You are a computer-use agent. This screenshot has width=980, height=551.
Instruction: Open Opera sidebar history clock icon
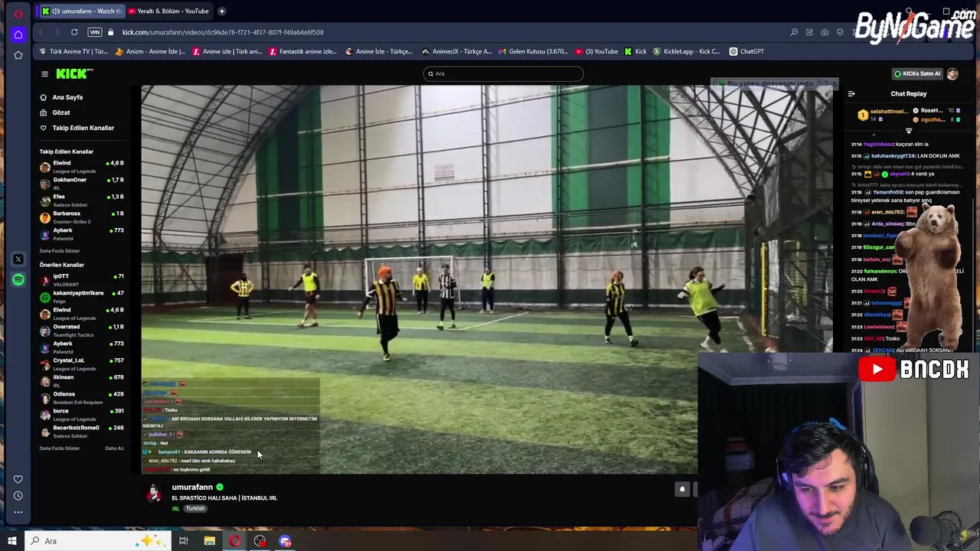pos(18,496)
